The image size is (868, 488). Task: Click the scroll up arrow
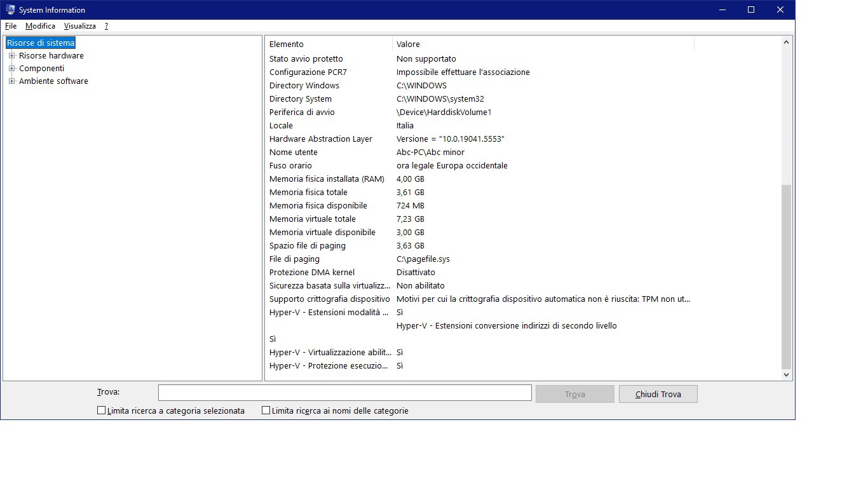pos(786,42)
